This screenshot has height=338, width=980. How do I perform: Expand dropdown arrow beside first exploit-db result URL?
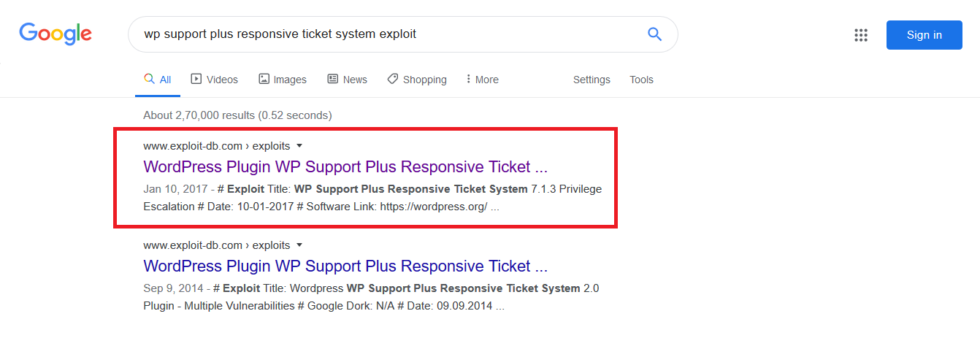[299, 146]
